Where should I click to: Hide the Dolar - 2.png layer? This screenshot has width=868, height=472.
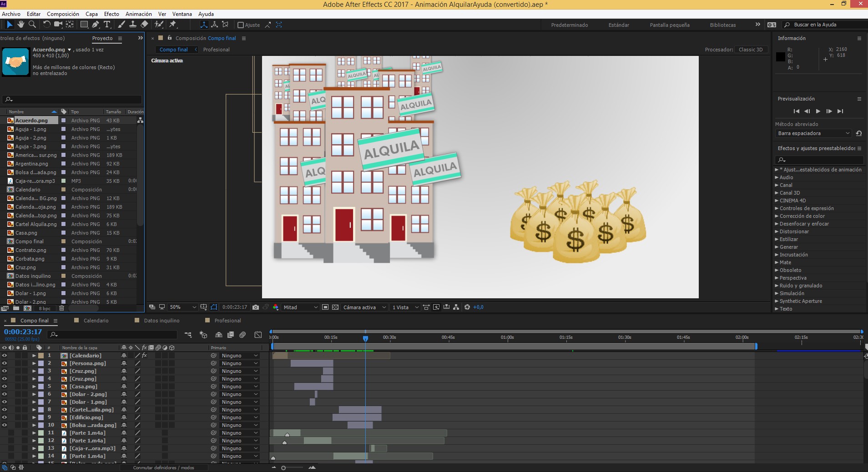5,394
